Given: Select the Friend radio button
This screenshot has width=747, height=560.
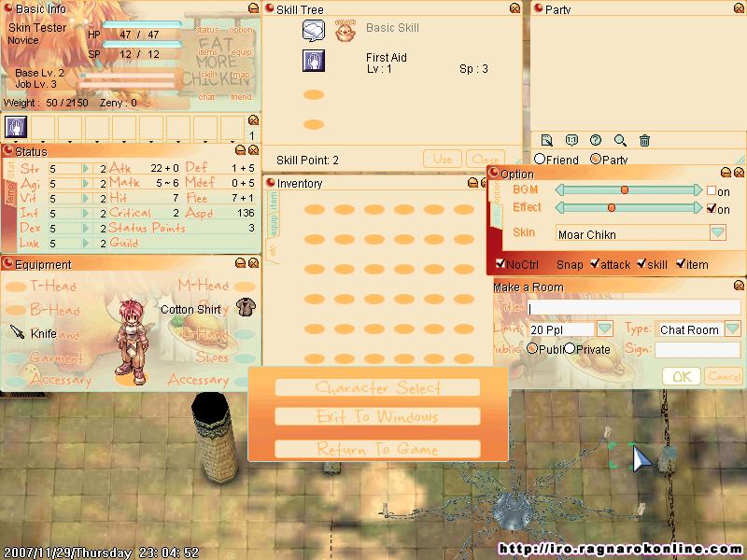Looking at the screenshot, I should point(540,159).
